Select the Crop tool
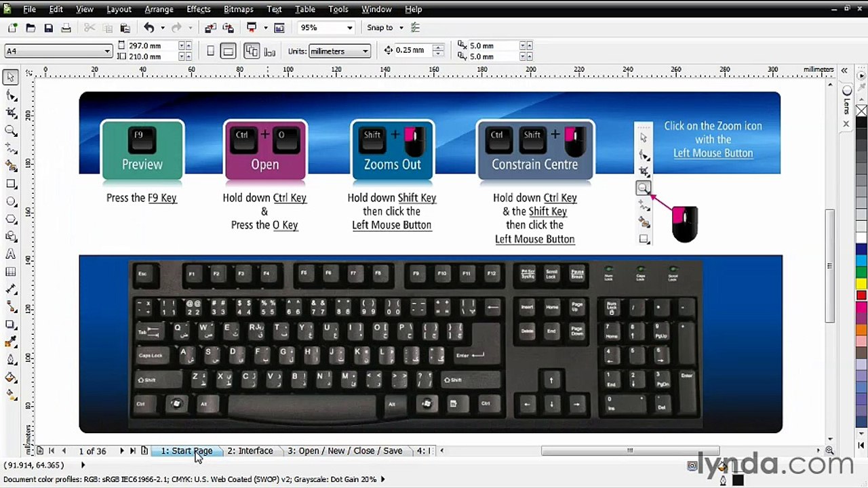This screenshot has width=868, height=488. point(10,113)
